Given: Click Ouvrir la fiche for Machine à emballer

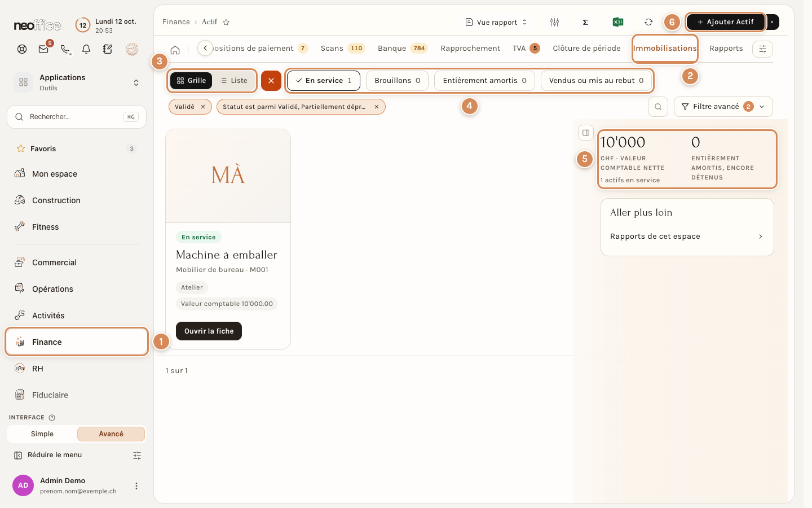Looking at the screenshot, I should click(x=209, y=331).
